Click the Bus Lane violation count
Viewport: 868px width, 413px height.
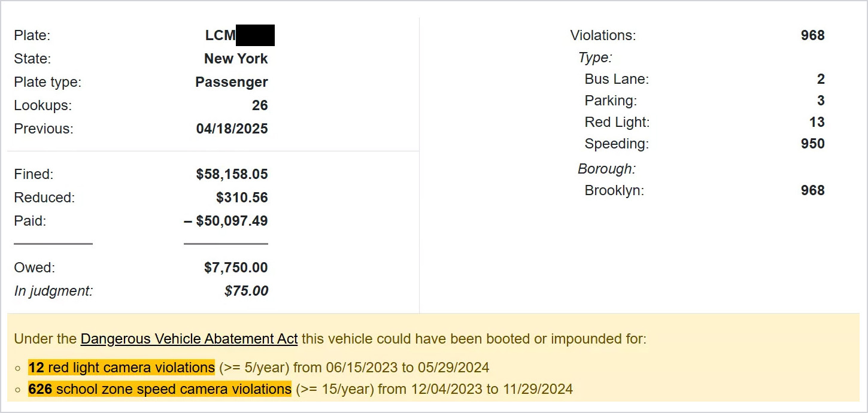[x=821, y=79]
